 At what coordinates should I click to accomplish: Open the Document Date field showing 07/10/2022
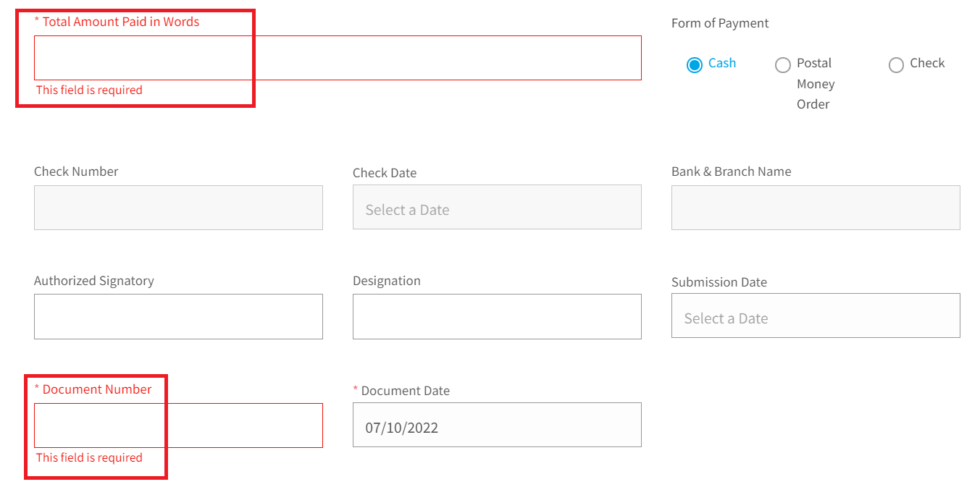[x=497, y=425]
